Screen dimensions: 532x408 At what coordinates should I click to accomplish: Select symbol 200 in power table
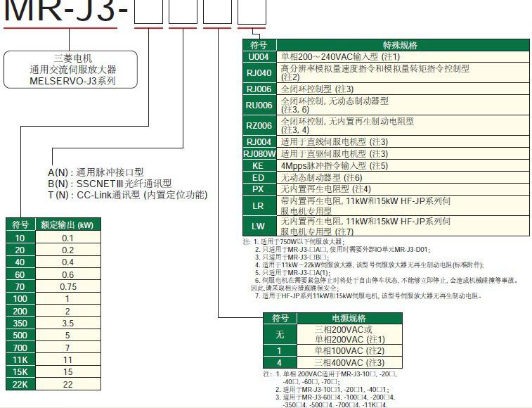[20, 311]
